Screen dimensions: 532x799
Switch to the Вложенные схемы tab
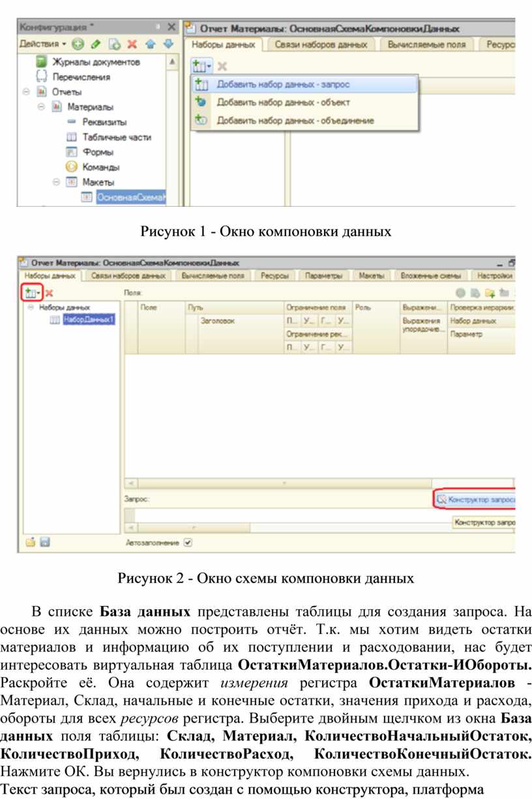click(x=431, y=276)
